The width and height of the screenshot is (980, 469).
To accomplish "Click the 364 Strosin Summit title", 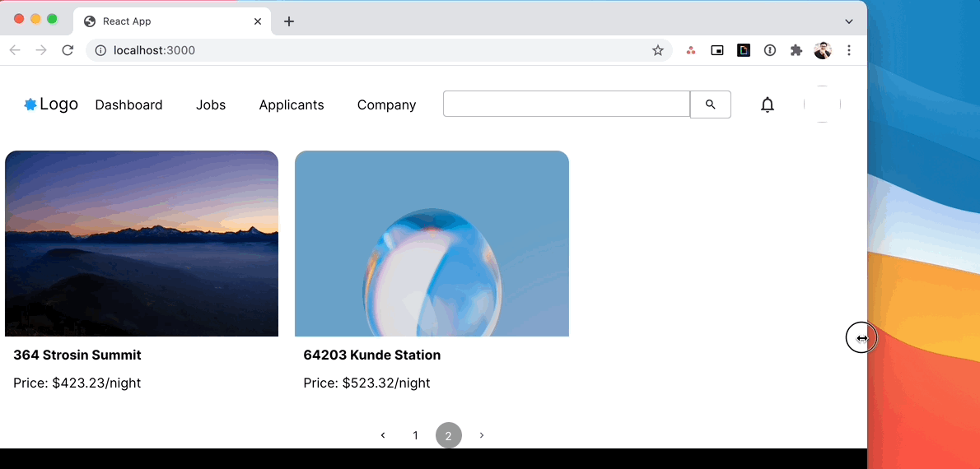I will (77, 355).
